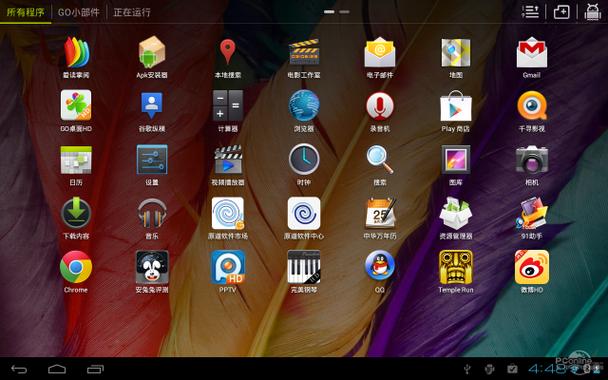Open the 完美钢琴 piano app
This screenshot has height=380, width=608.
[x=304, y=267]
